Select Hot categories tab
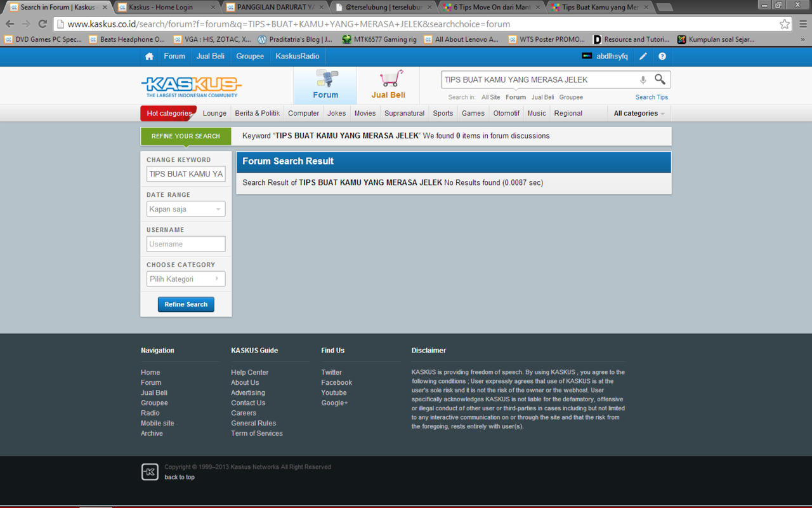The image size is (812, 508). (x=169, y=113)
